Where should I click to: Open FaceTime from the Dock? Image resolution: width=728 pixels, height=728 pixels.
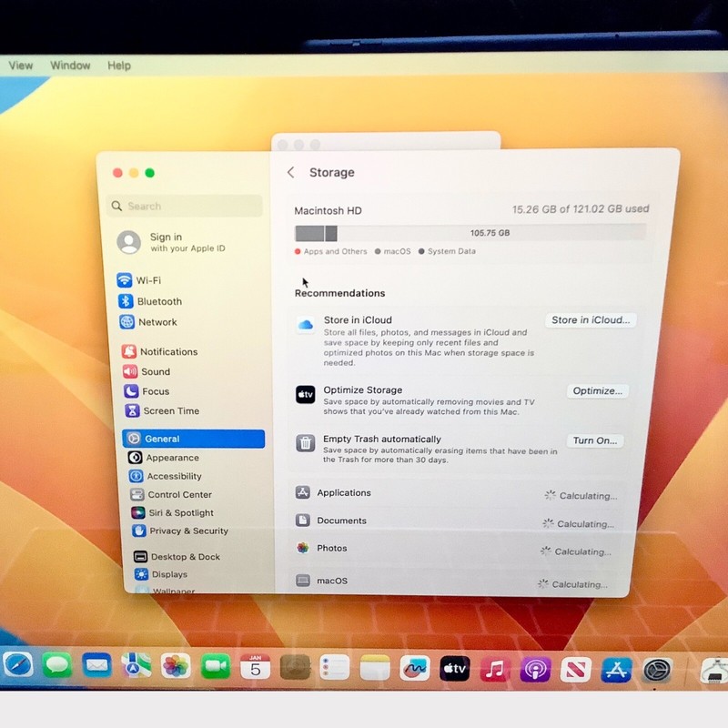pos(216,667)
